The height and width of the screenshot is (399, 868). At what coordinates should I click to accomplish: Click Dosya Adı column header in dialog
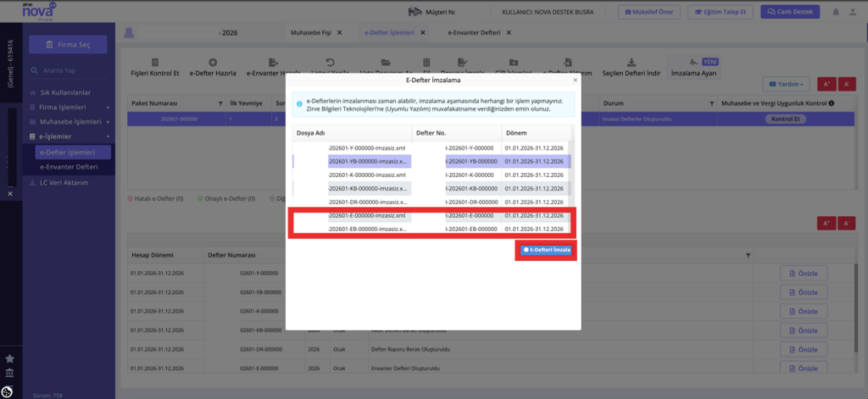(x=352, y=133)
